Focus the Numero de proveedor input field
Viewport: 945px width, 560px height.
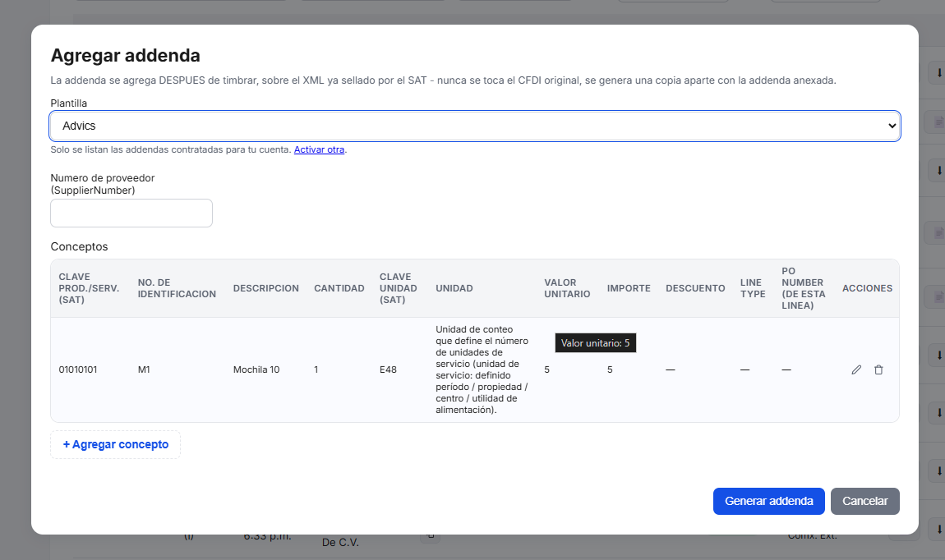(x=131, y=213)
